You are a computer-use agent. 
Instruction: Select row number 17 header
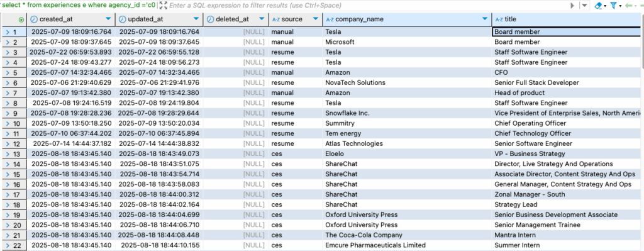14,195
